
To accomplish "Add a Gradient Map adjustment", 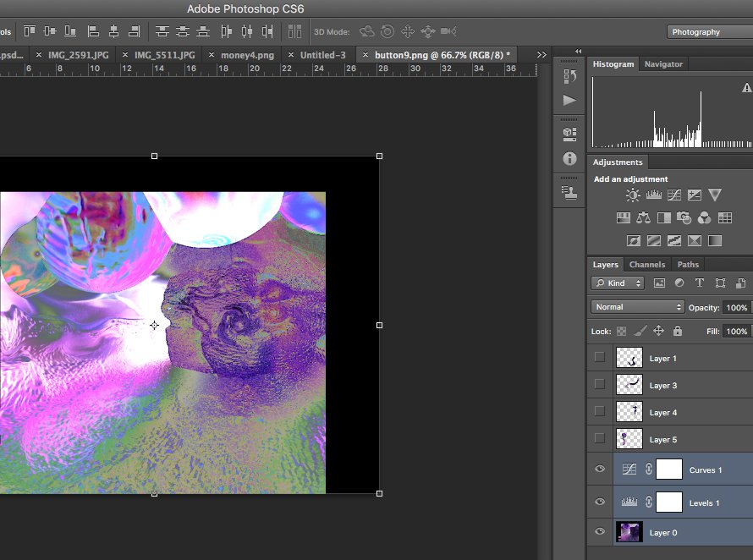I will click(715, 240).
